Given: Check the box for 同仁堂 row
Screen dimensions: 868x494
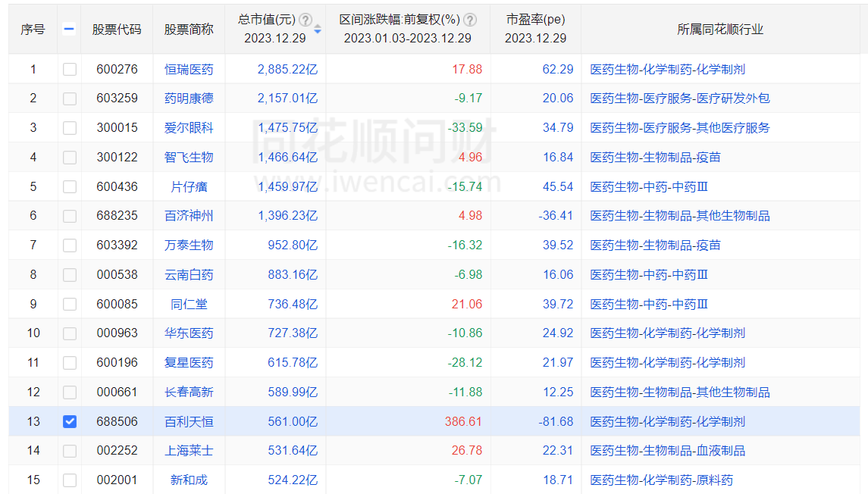Looking at the screenshot, I should [x=70, y=305].
